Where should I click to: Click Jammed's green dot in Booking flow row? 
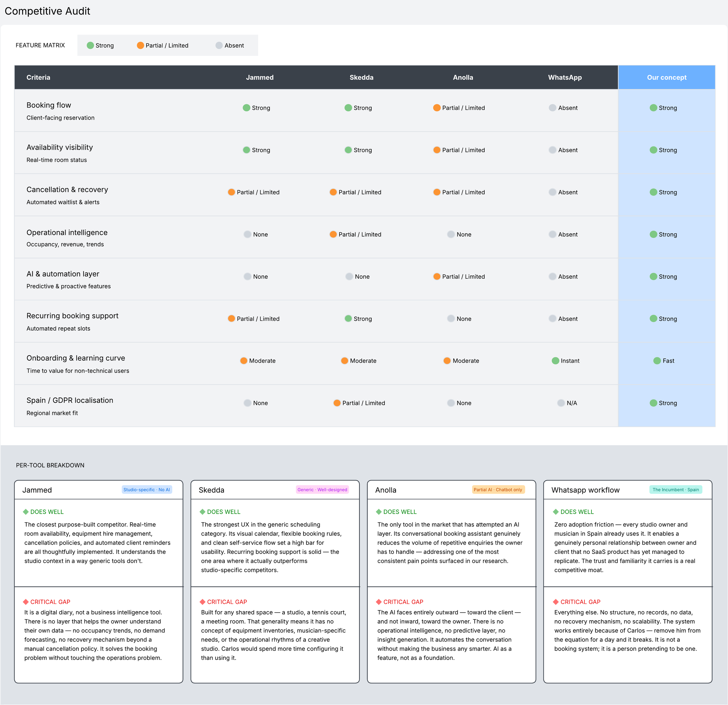point(246,108)
